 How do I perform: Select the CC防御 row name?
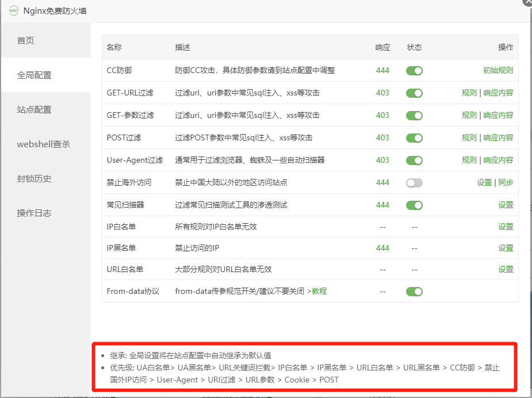pos(119,70)
